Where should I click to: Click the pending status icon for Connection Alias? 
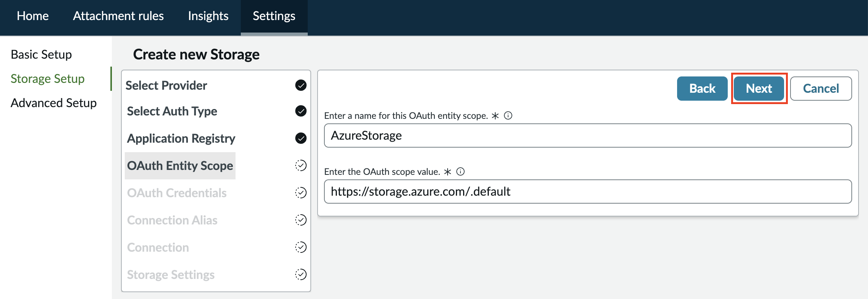point(301,220)
